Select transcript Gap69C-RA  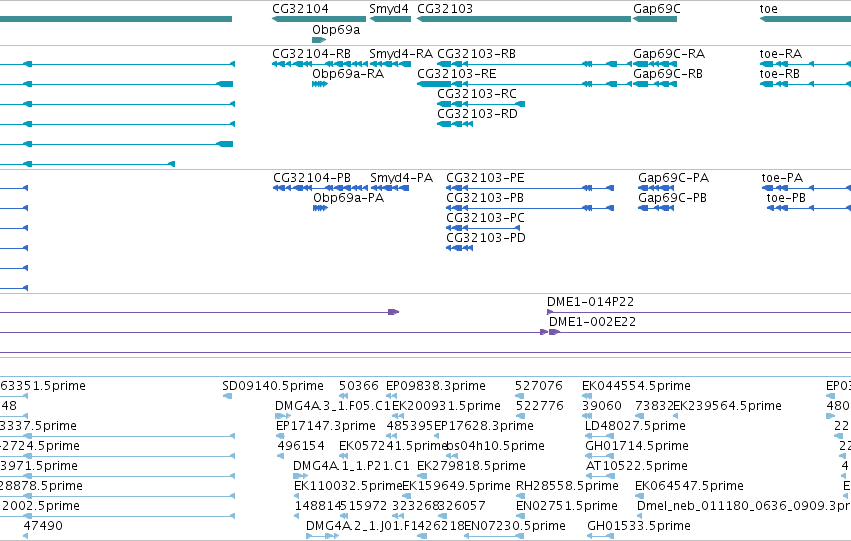click(669, 54)
